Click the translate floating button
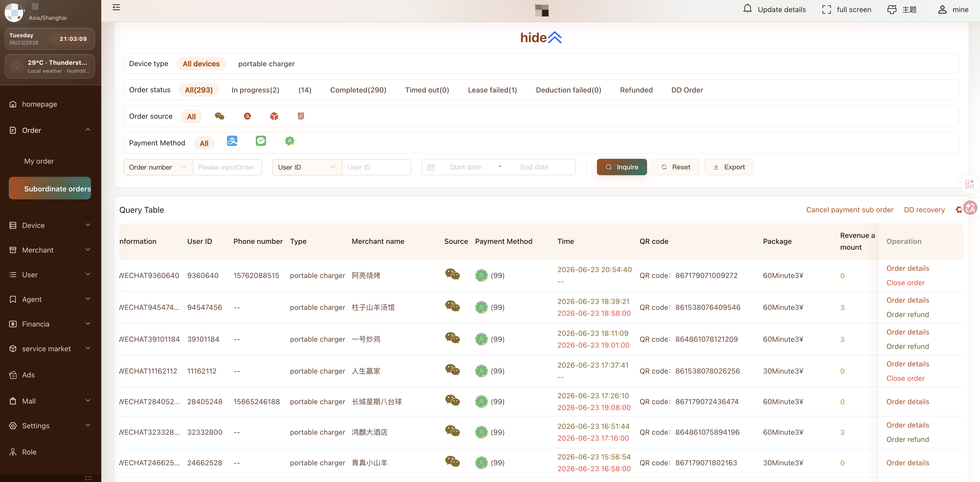This screenshot has width=980, height=482. 970,208
